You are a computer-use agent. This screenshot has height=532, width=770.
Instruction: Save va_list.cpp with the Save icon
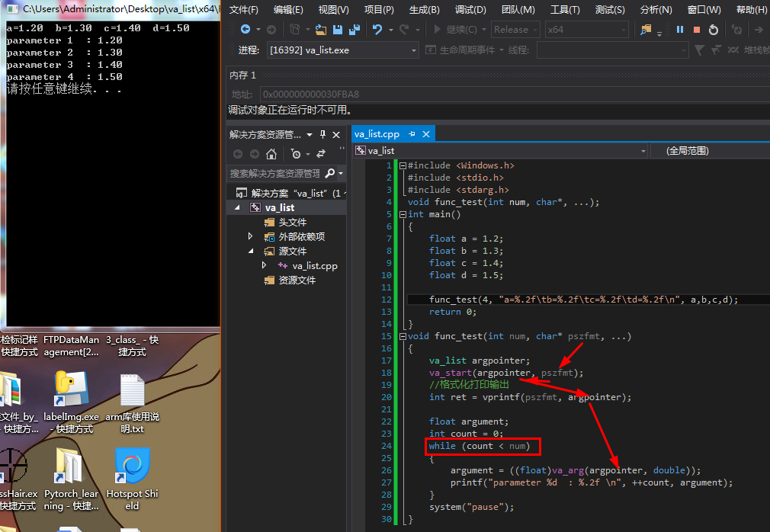tap(338, 30)
